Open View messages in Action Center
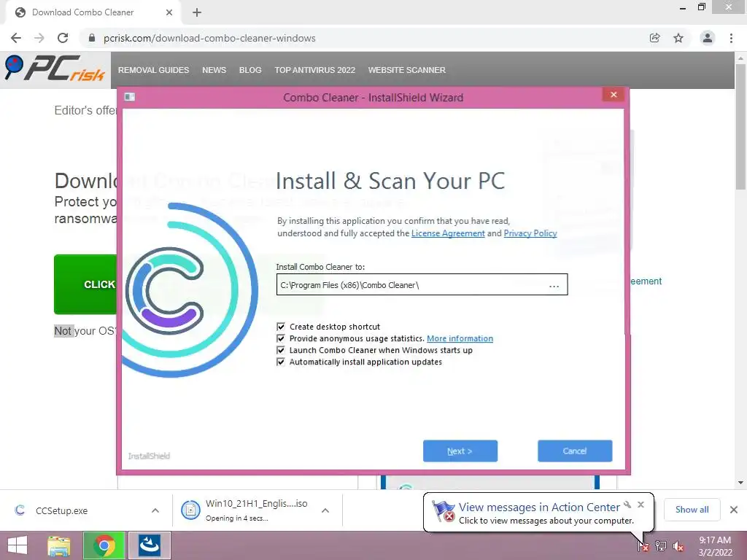The width and height of the screenshot is (747, 560). 539,507
